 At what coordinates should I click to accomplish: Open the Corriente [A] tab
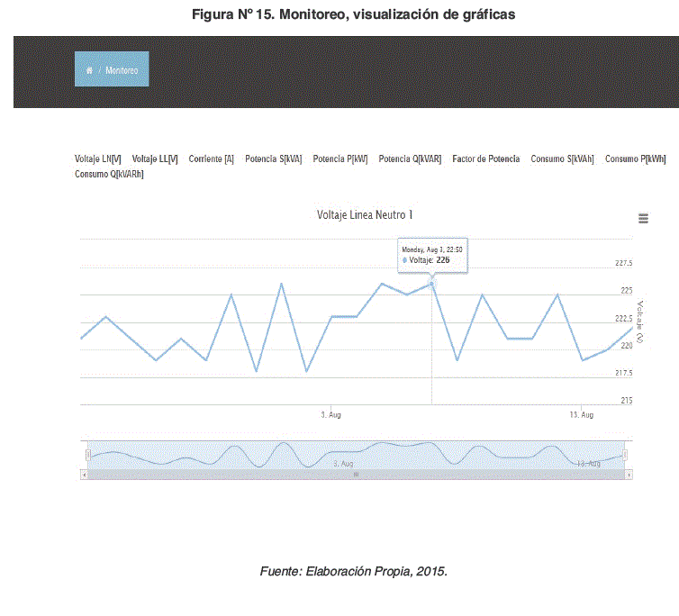[212, 159]
